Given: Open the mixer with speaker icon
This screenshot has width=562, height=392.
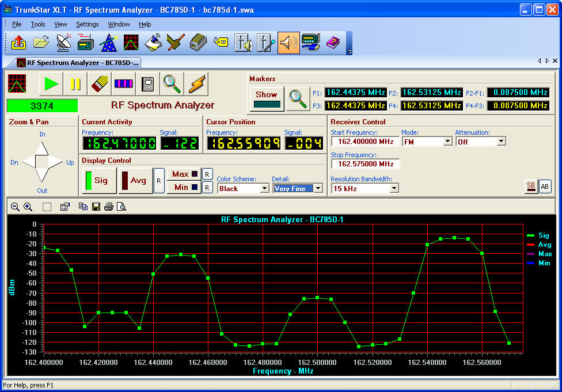Looking at the screenshot, I should point(244,43).
